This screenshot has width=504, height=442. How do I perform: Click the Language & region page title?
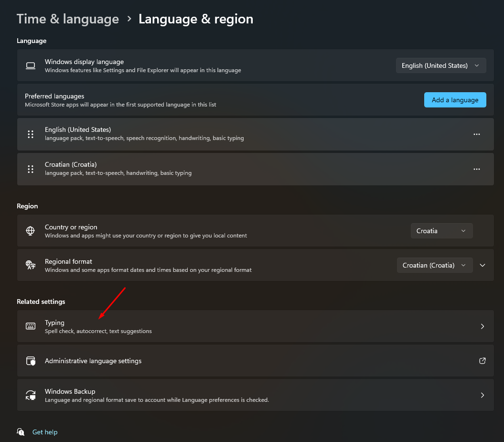tap(196, 19)
